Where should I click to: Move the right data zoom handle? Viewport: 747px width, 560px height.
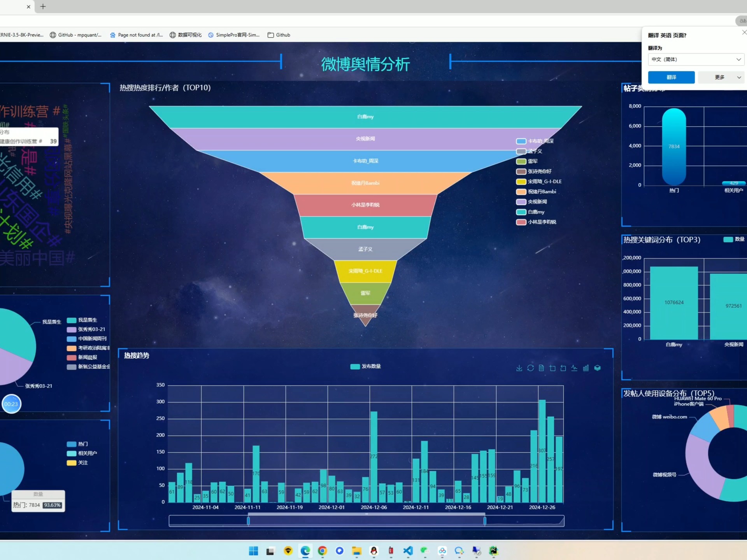tap(485, 521)
